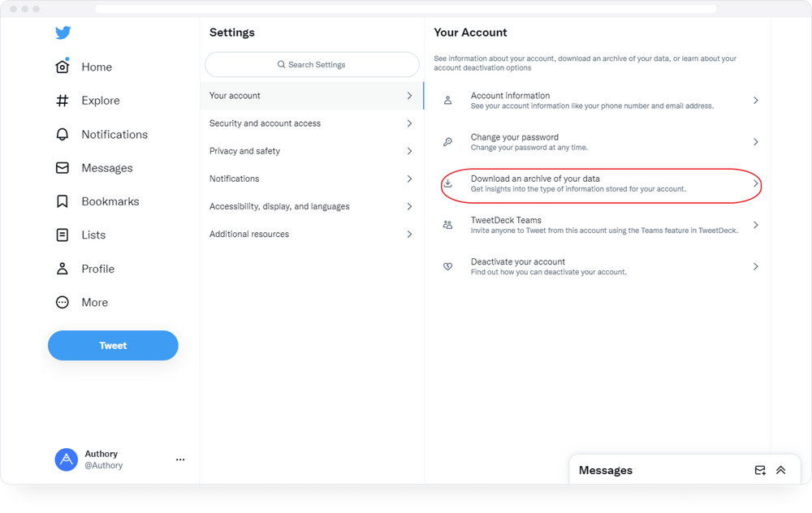Open the Explore hashtag icon
This screenshot has height=513, width=812.
coord(61,101)
